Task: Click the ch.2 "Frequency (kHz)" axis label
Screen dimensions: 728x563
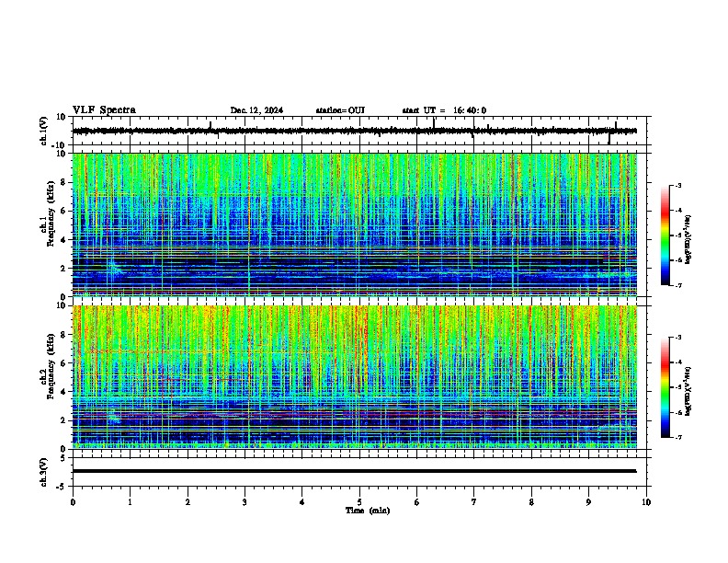Action: point(51,366)
